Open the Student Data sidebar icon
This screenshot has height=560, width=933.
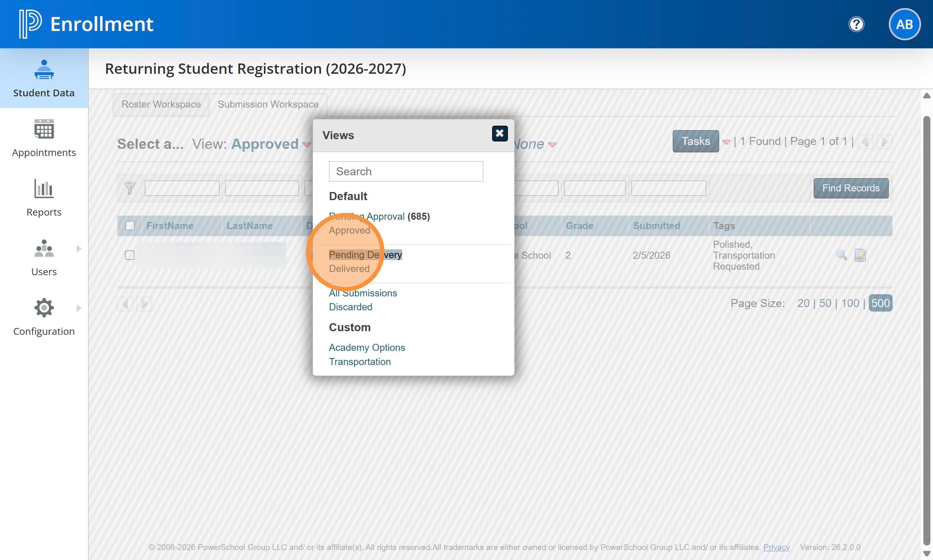click(44, 70)
